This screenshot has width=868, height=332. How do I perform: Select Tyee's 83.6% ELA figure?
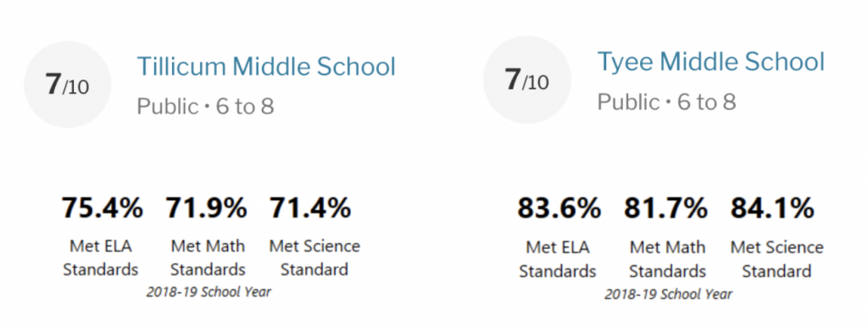click(559, 208)
